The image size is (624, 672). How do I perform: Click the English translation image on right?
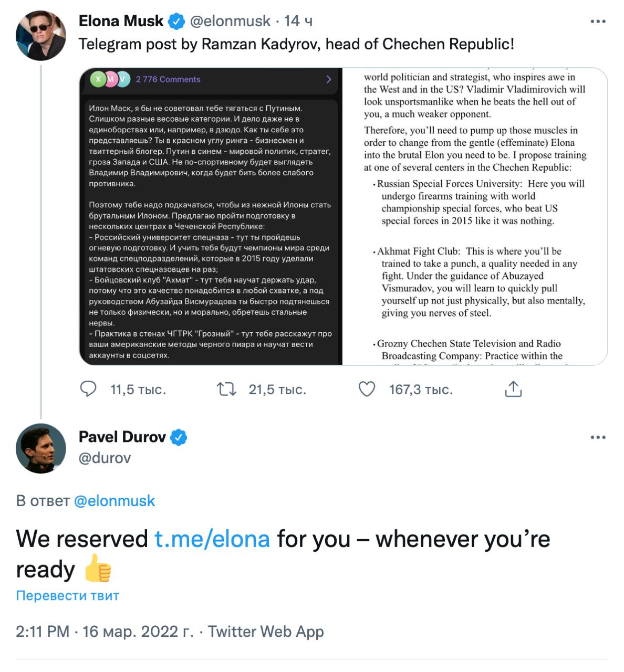475,216
